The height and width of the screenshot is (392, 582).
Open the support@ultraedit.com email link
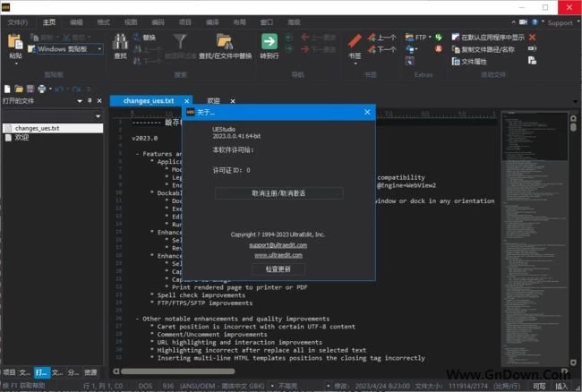pos(278,244)
